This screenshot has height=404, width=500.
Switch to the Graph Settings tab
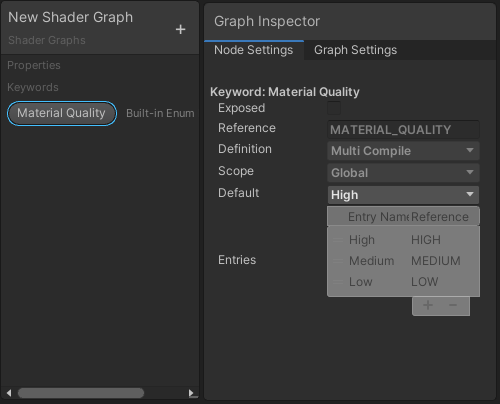(x=355, y=50)
